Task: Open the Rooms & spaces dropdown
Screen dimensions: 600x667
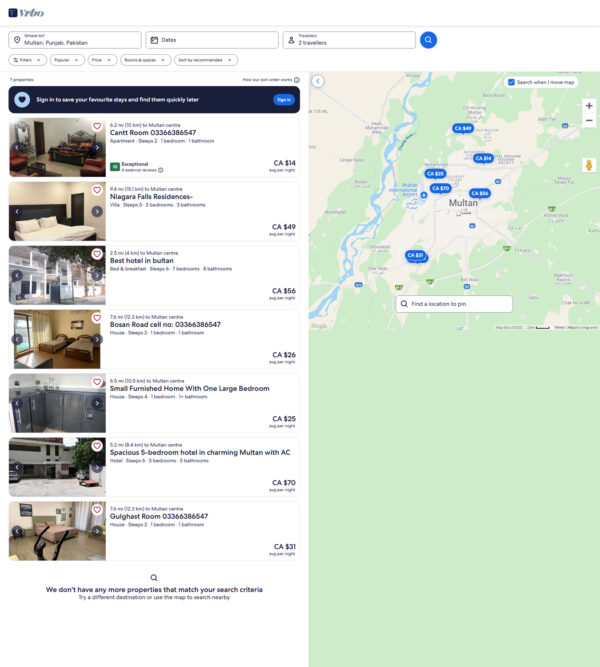Action: click(x=145, y=60)
